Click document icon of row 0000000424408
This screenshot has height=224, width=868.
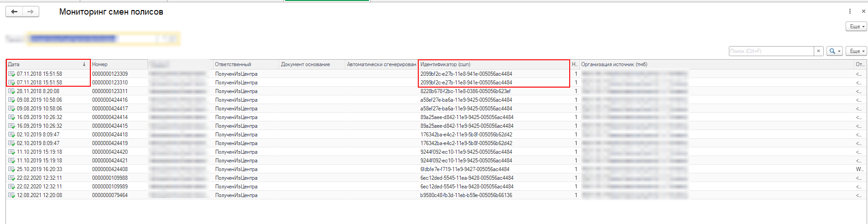coord(11,169)
